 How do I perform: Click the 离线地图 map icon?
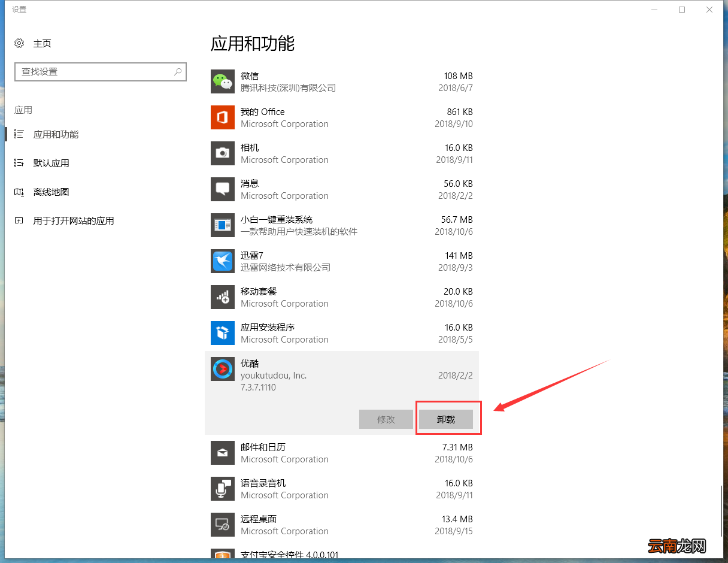[x=19, y=192]
